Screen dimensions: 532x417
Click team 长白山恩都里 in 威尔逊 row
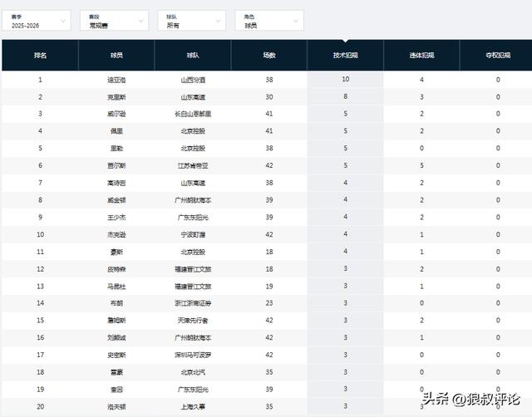tap(193, 114)
